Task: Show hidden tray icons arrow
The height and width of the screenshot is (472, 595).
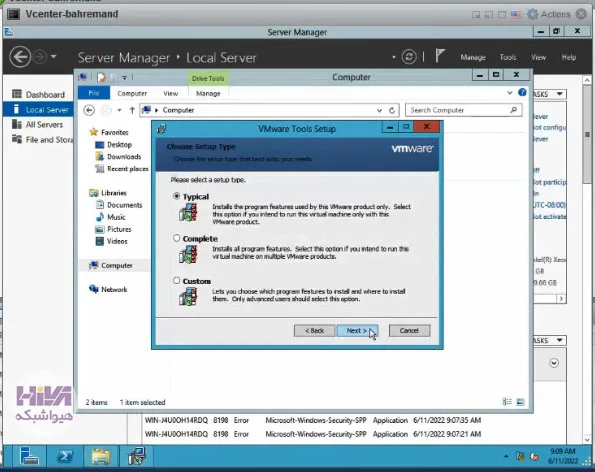Action: (x=506, y=456)
